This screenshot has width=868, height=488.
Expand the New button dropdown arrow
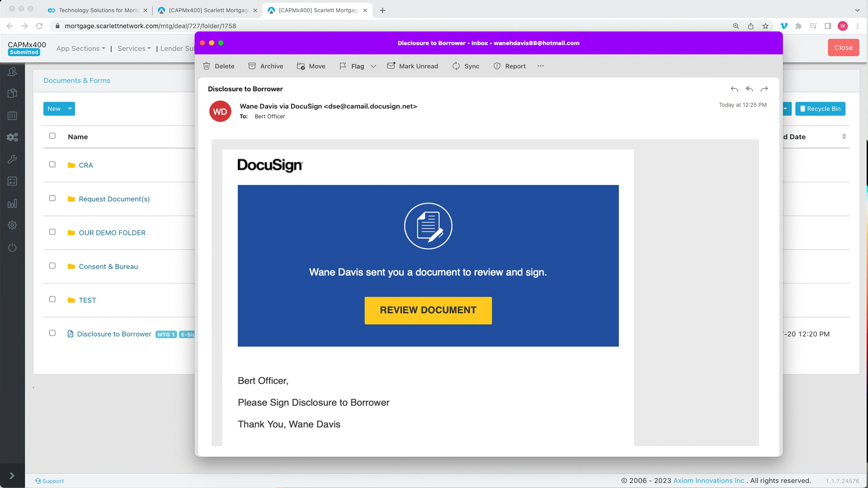70,109
